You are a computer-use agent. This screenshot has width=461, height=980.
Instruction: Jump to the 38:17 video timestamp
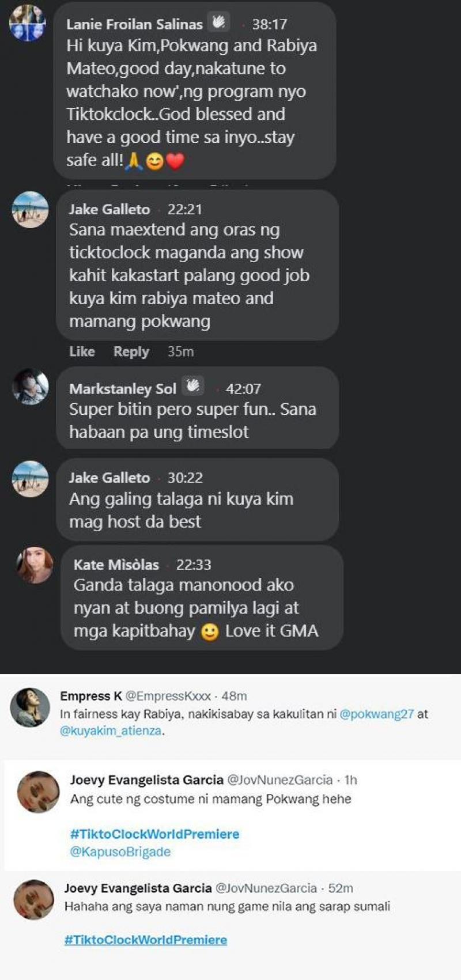click(269, 24)
